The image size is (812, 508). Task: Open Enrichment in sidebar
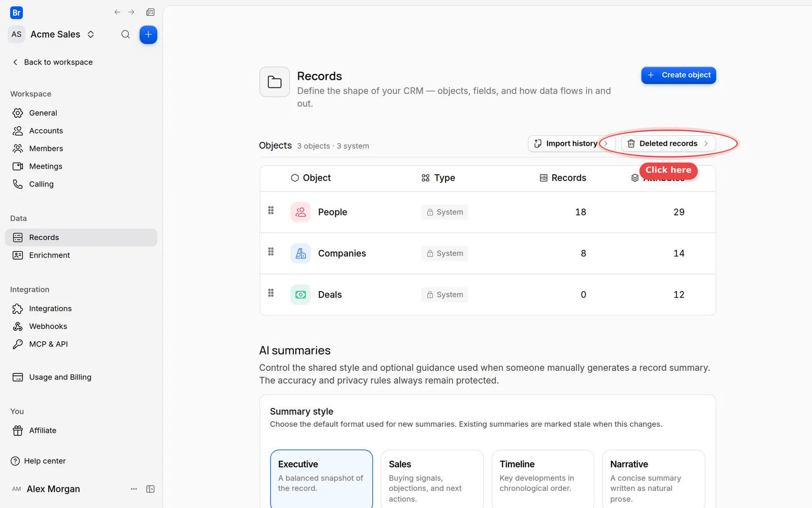[x=81, y=255]
